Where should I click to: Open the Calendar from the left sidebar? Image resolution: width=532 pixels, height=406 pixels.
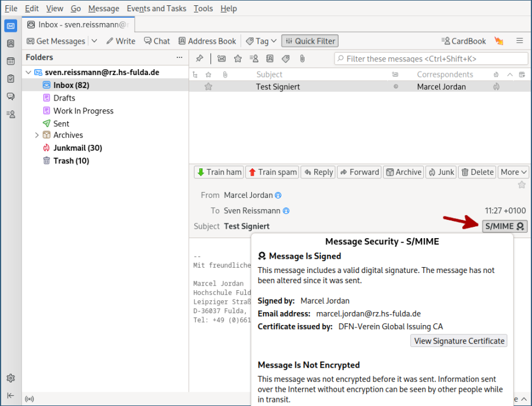(10, 61)
